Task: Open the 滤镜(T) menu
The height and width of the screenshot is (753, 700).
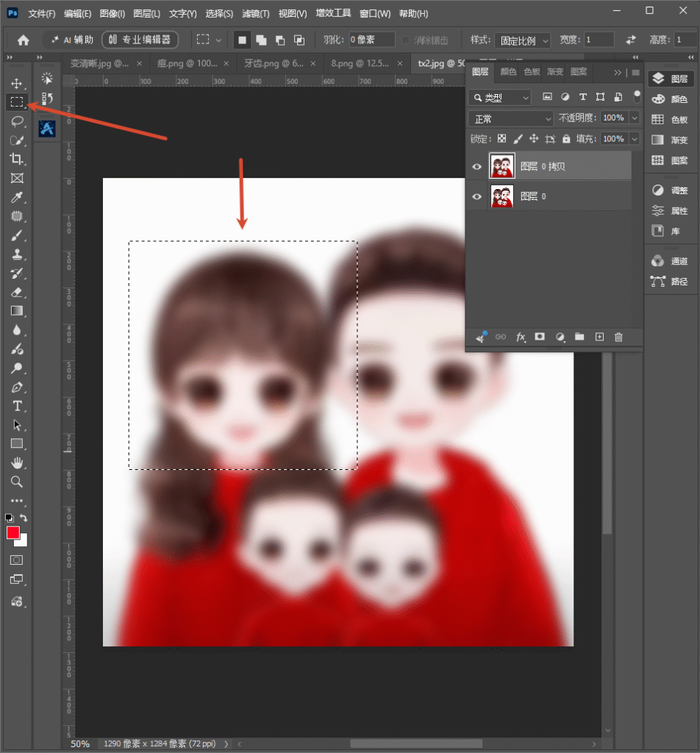Action: 256,13
